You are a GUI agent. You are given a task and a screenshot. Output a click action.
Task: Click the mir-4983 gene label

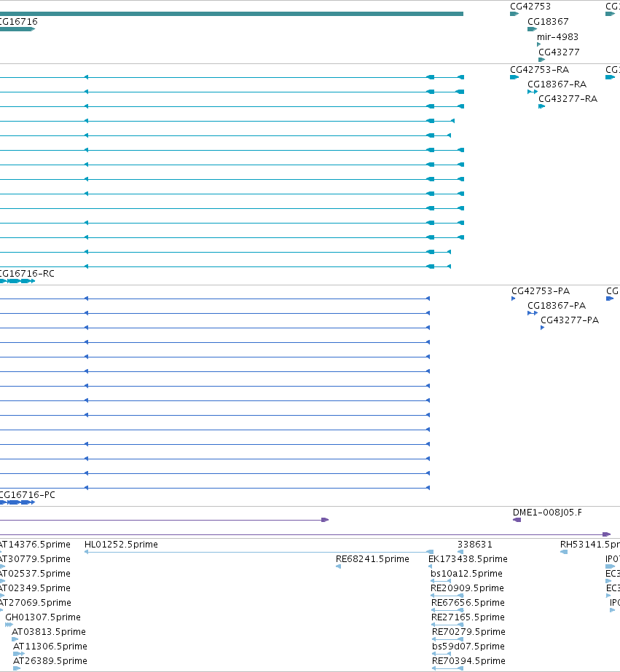(557, 37)
